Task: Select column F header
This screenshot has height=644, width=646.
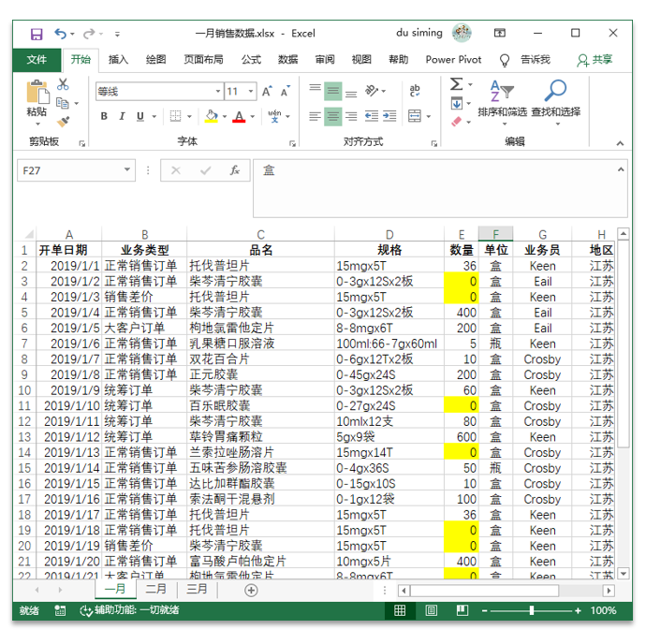Action: tap(495, 234)
